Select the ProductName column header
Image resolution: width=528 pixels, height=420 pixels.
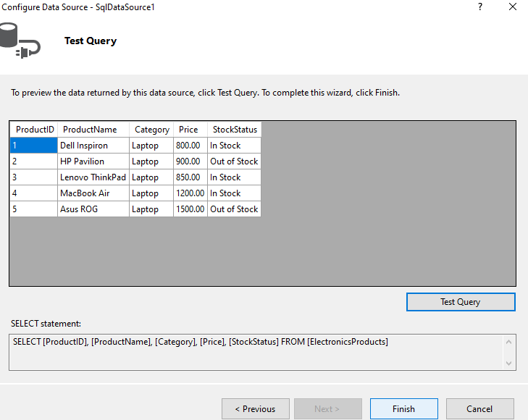(x=93, y=130)
